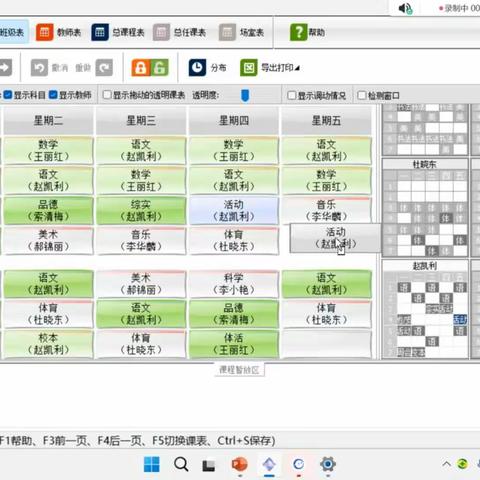Click the floating dragged 活动(赵凯利) card

click(335, 238)
